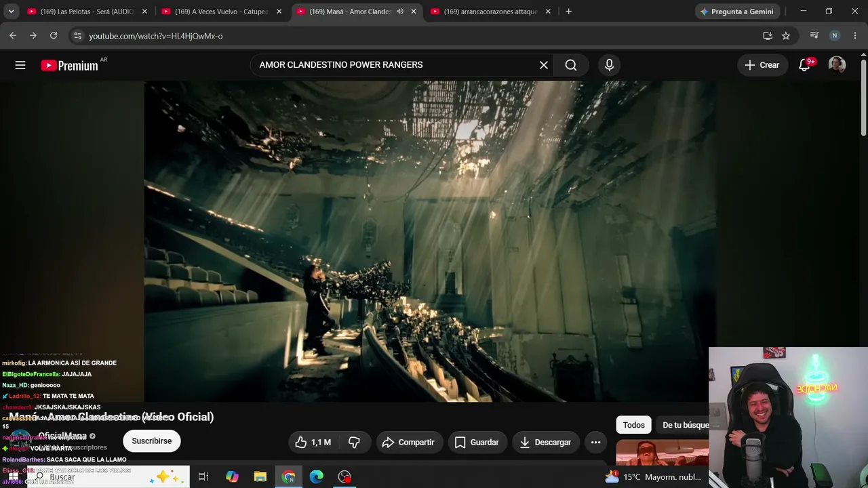
Task: Select the Maná - Amor Clandestino tab
Action: pos(350,12)
